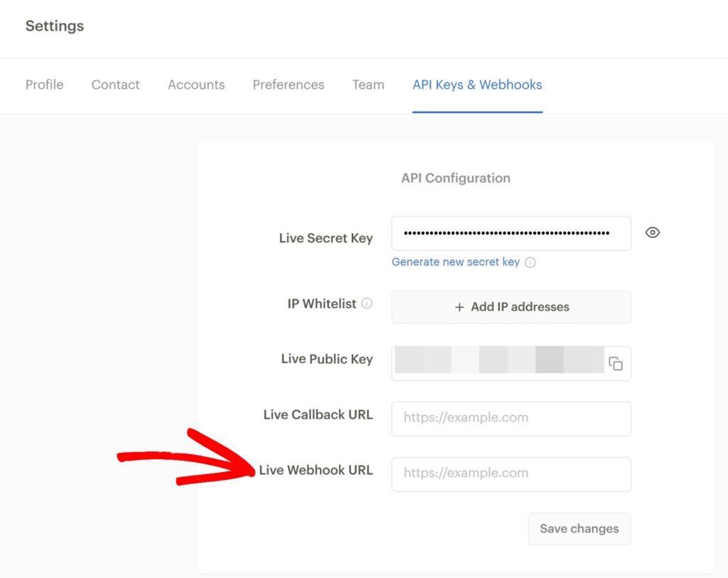
Task: Select the Team tab
Action: [368, 85]
